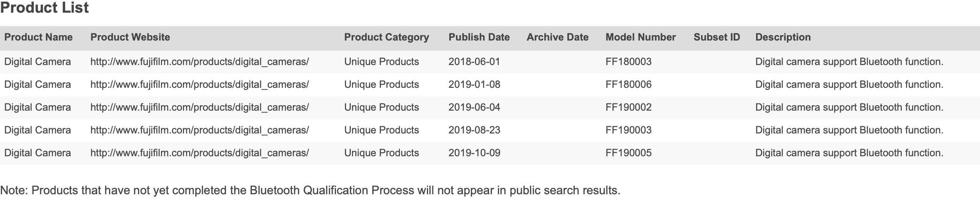This screenshot has height=201, width=980.
Task: Click the Product Name column header
Action: (x=38, y=37)
